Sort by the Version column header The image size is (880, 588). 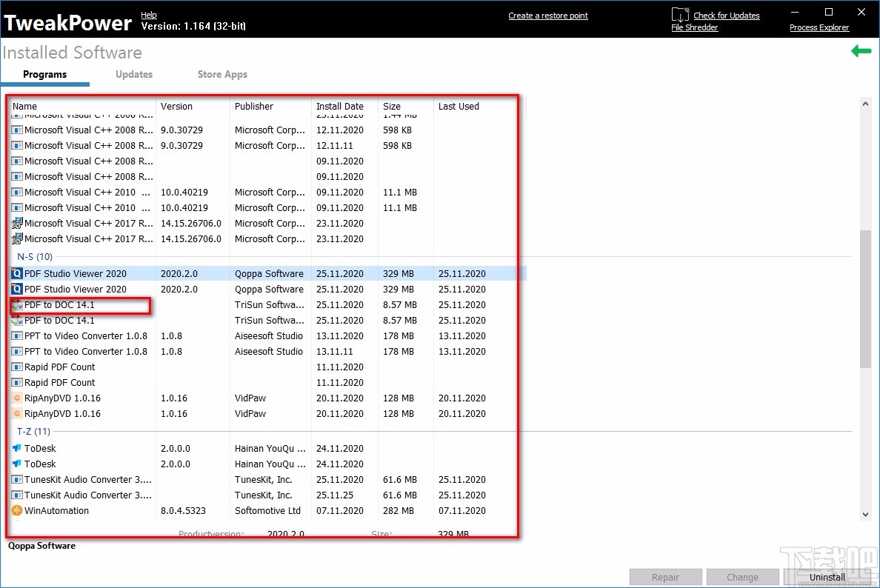click(176, 107)
